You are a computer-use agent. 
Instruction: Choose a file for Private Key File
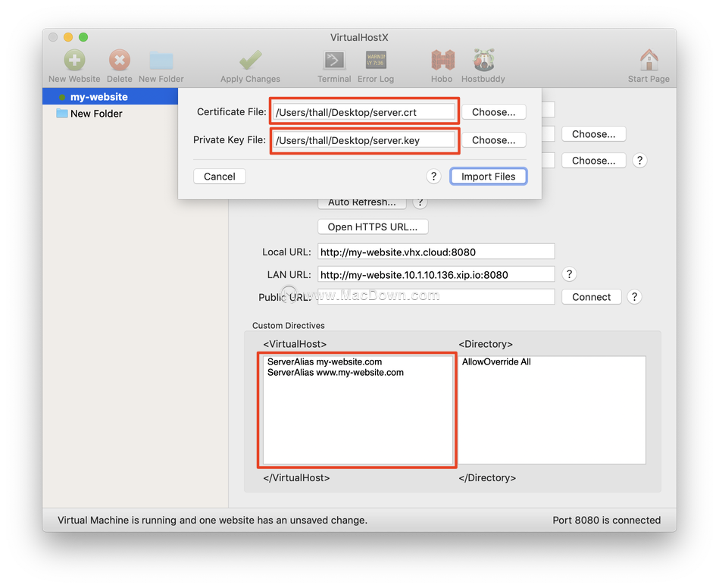[x=493, y=140]
